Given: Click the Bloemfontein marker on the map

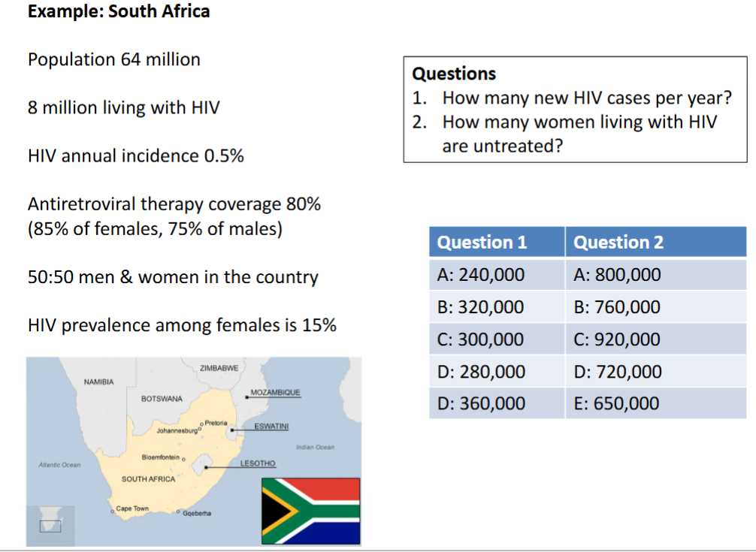Looking at the screenshot, I should click(183, 457).
